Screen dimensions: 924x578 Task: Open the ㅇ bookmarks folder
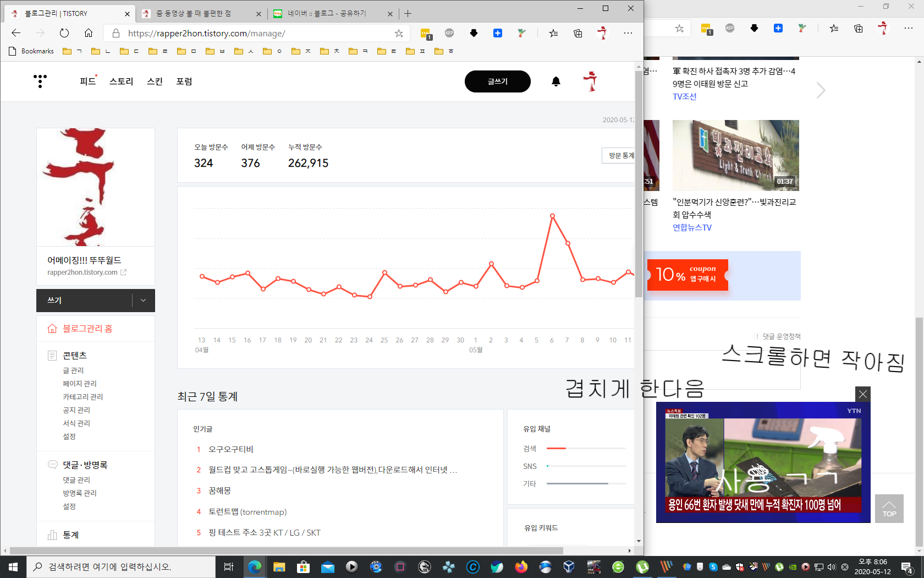tap(272, 51)
